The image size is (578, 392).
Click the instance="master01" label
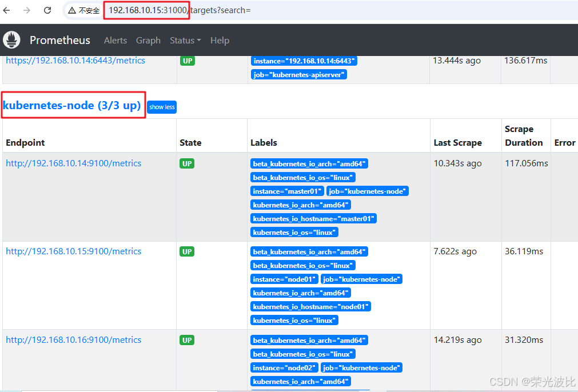[287, 191]
